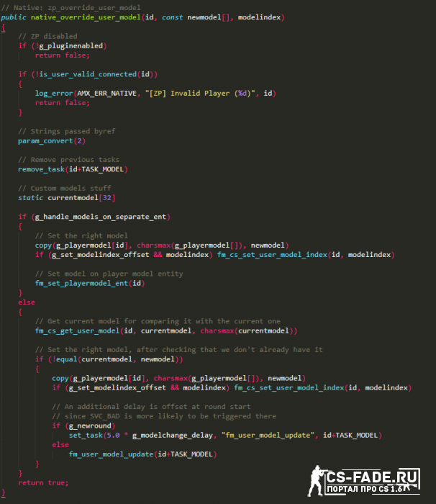
Task: Click the '// Get current model for comparing' comment
Action: click(x=158, y=321)
